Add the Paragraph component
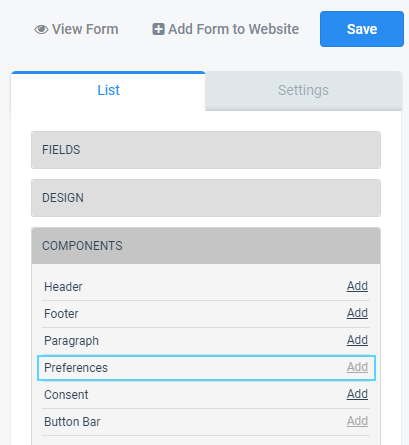 click(x=357, y=340)
